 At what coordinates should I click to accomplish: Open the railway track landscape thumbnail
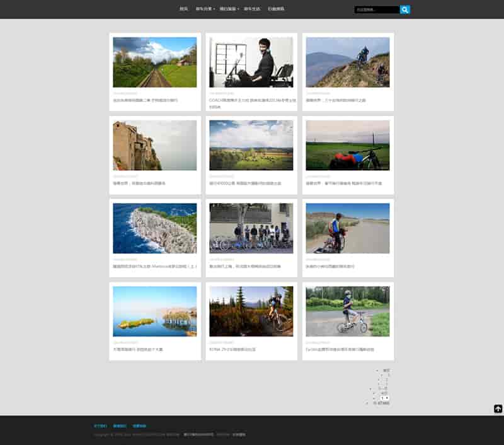(x=154, y=62)
